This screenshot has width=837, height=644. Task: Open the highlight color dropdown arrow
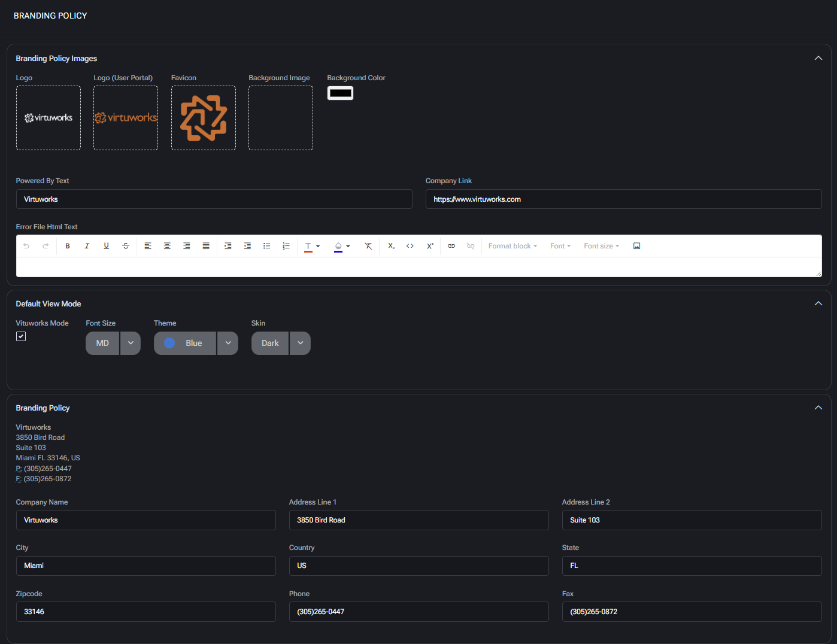coord(348,246)
